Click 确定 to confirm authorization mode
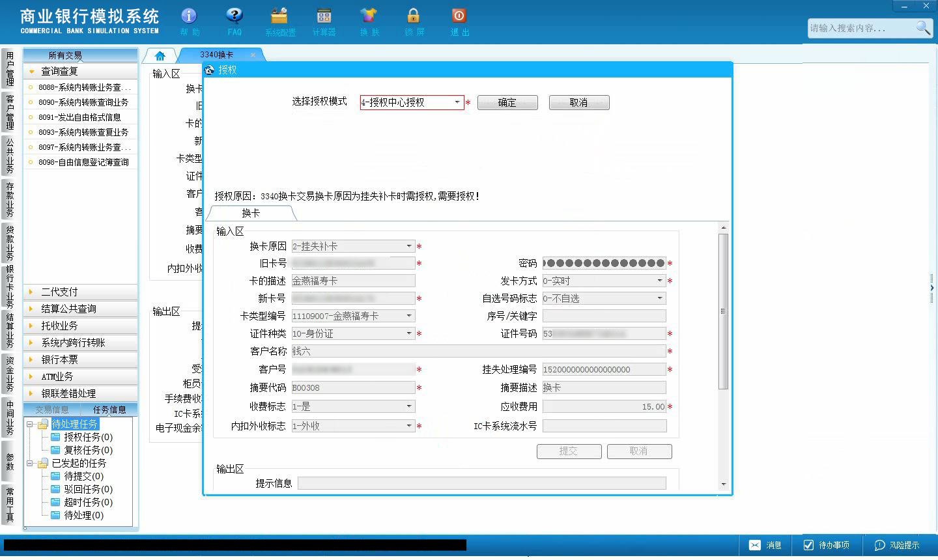The image size is (938, 560). pos(507,103)
